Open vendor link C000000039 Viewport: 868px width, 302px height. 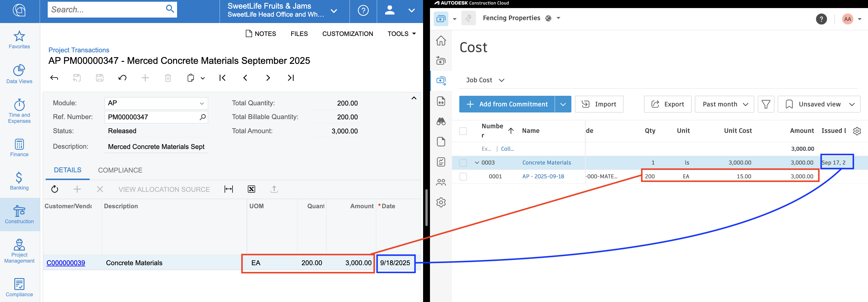pyautogui.click(x=66, y=263)
